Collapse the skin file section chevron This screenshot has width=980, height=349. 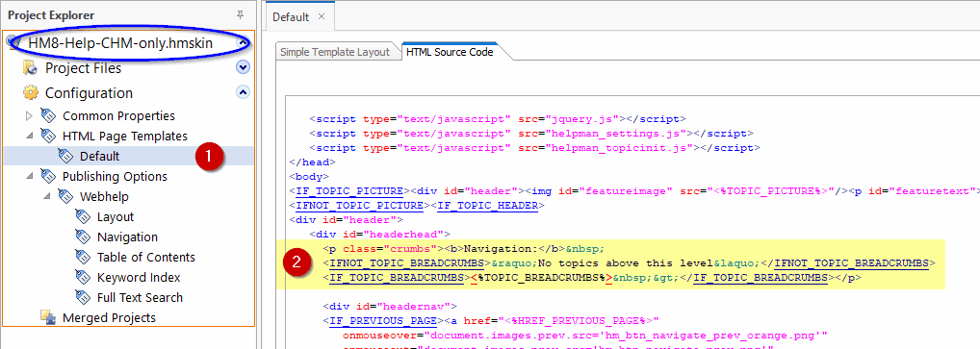click(x=243, y=42)
